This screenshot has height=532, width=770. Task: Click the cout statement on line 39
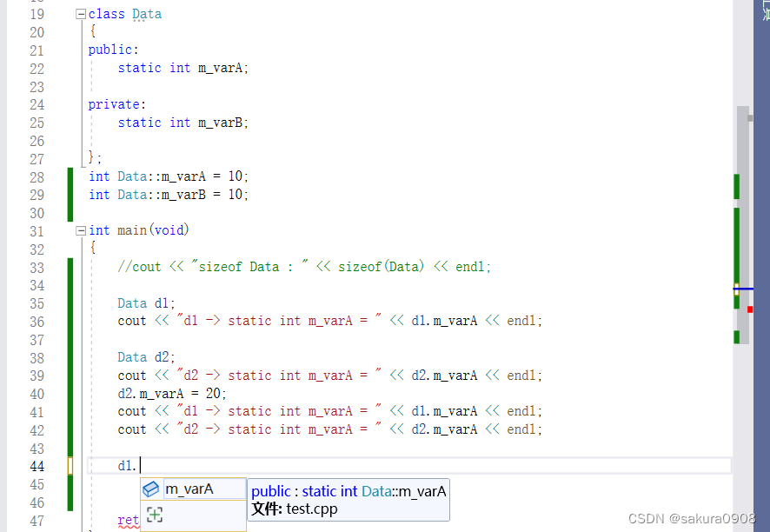pos(330,376)
